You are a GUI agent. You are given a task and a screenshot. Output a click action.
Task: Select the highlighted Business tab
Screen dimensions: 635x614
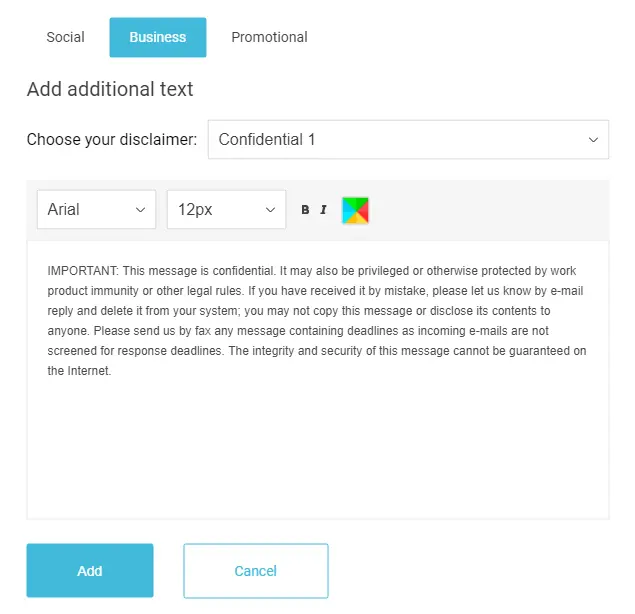pyautogui.click(x=158, y=37)
